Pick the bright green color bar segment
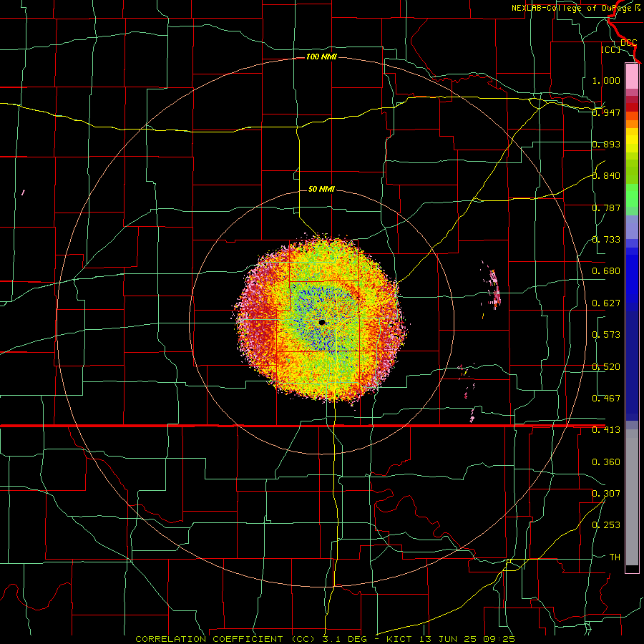Screen dimensions: 644x644 (x=632, y=195)
